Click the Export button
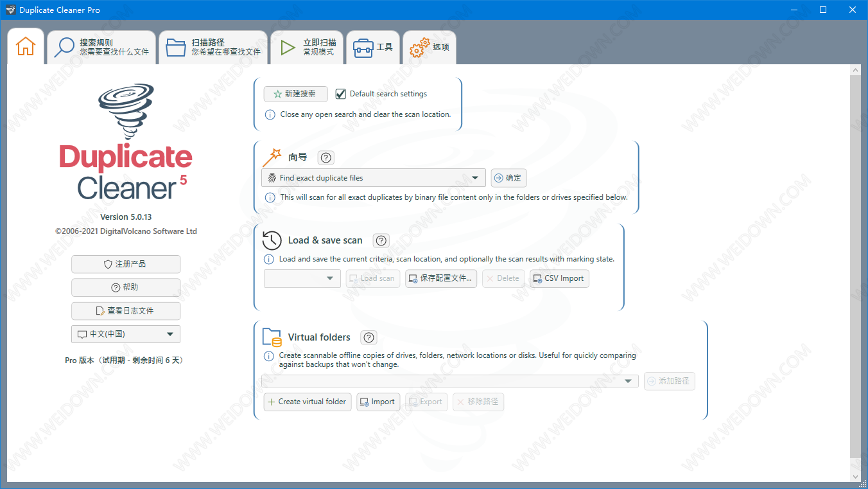The image size is (868, 489). click(x=426, y=402)
